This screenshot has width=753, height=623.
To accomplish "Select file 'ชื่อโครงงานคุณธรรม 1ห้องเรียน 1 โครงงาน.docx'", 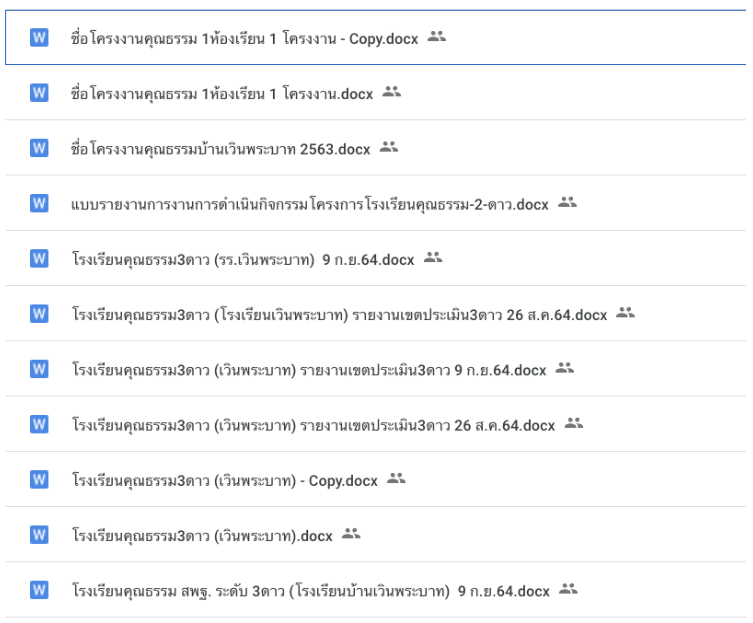I will [376, 92].
